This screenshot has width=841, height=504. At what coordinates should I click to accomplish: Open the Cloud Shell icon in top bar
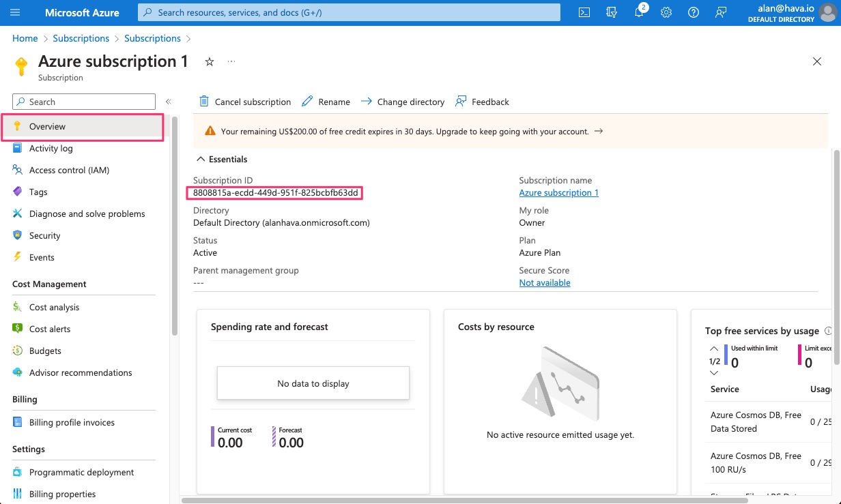[x=584, y=12]
